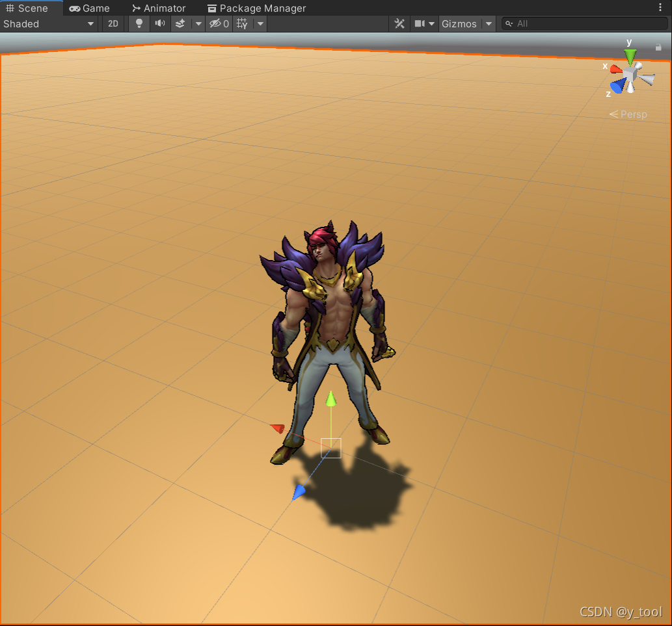Toggle scene audio speaker icon
The height and width of the screenshot is (626, 672).
click(160, 24)
